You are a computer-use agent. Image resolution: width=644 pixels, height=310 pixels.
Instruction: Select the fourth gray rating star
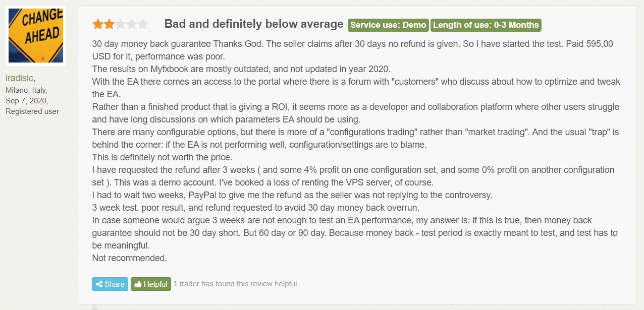click(x=131, y=24)
